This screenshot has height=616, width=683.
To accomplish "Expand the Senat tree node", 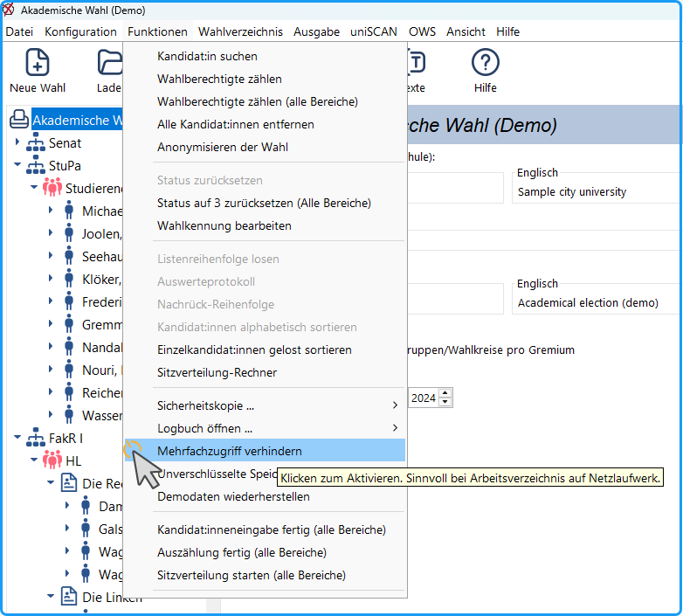I will point(17,142).
